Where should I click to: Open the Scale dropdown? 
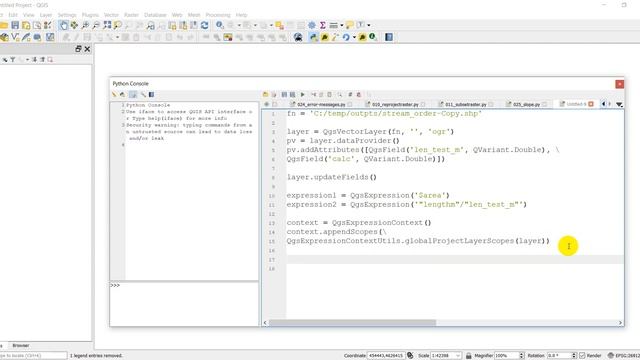coord(458,356)
